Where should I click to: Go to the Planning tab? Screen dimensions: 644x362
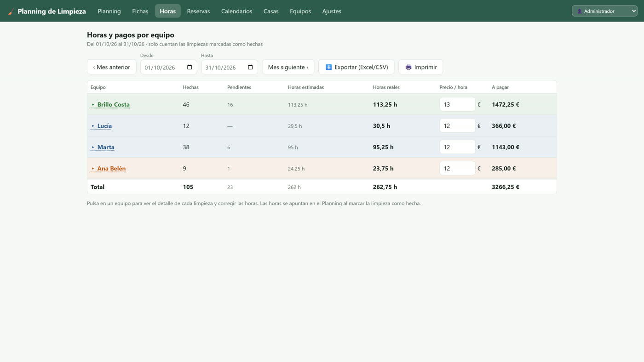click(109, 11)
